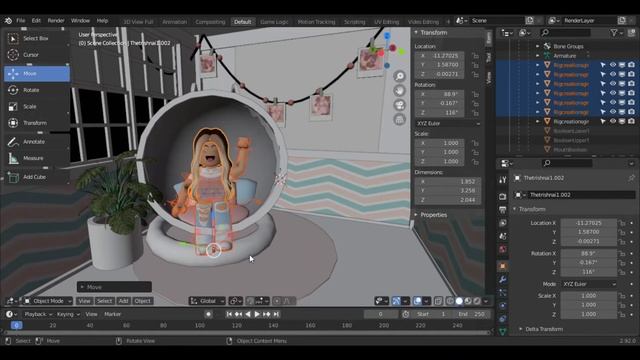640x360 pixels.
Task: Open the Modifiers wrench tab icon
Action: [502, 280]
